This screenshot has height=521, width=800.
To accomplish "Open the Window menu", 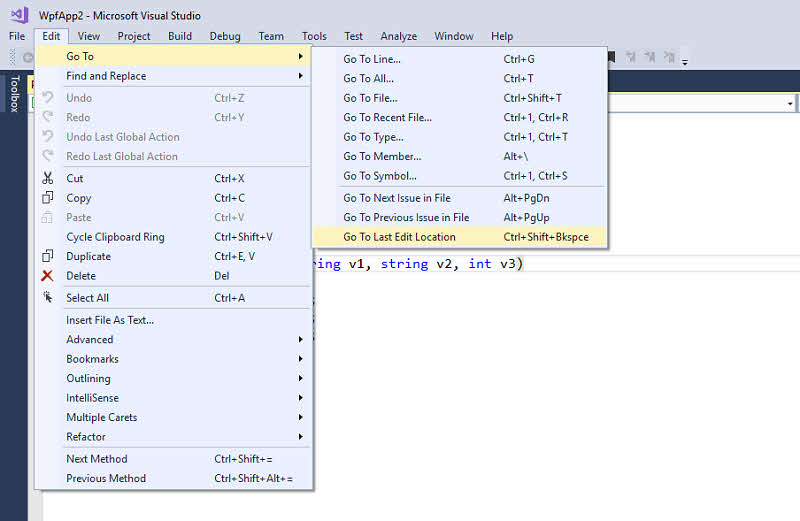I will 454,36.
